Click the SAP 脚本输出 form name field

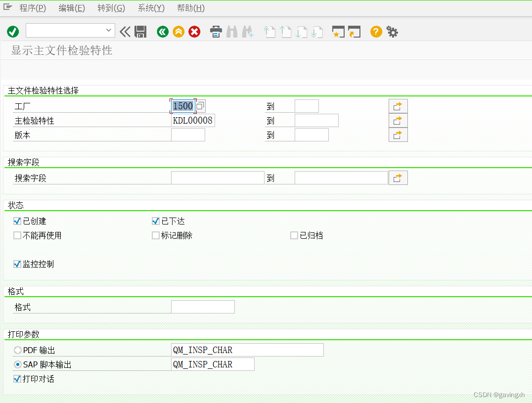213,364
